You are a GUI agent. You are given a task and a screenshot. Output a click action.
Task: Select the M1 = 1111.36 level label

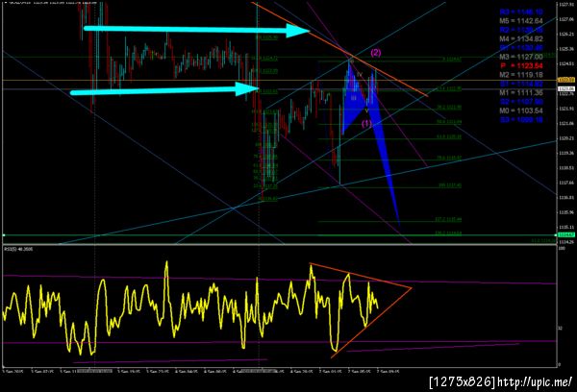pos(521,92)
